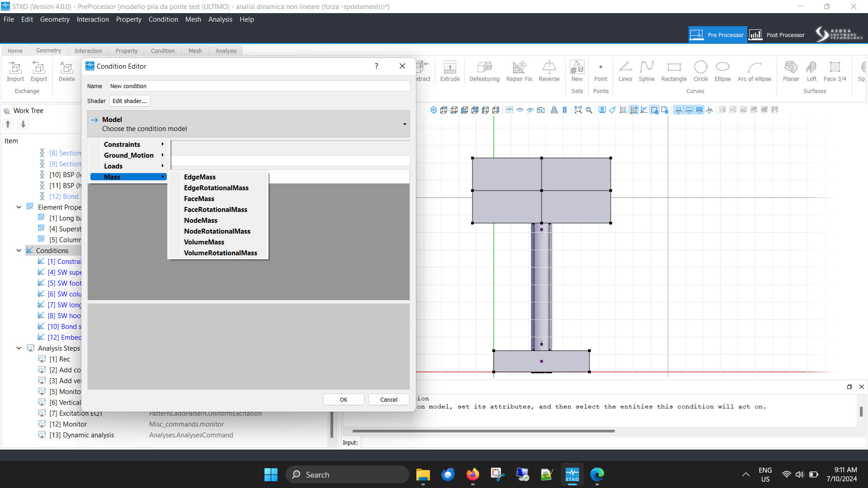Select the Defeaturing tool
This screenshot has height=488, width=868.
pyautogui.click(x=484, y=71)
